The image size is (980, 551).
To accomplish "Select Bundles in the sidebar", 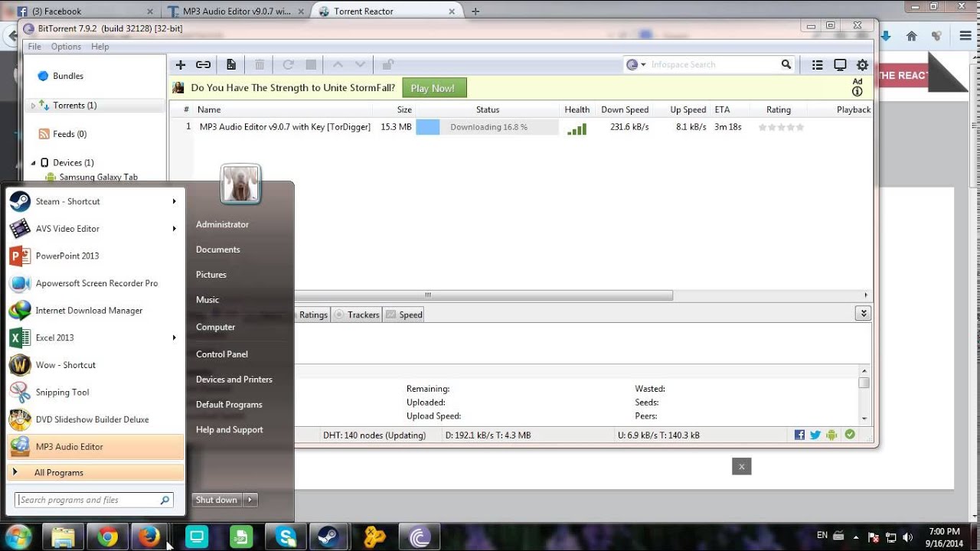I will (68, 77).
